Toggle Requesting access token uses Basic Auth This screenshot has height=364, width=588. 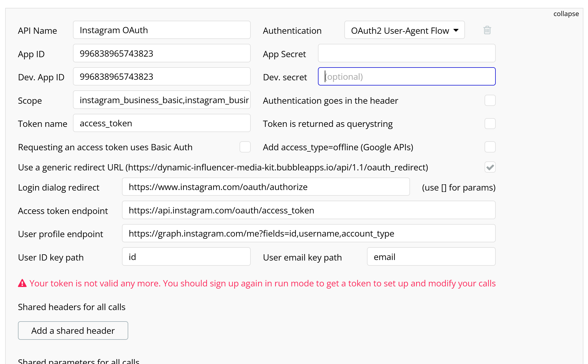(x=245, y=147)
